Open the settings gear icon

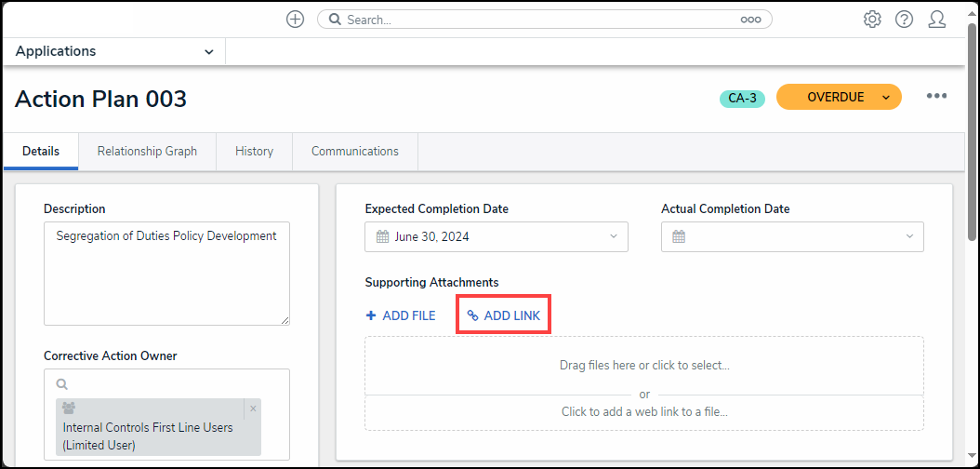tap(872, 20)
